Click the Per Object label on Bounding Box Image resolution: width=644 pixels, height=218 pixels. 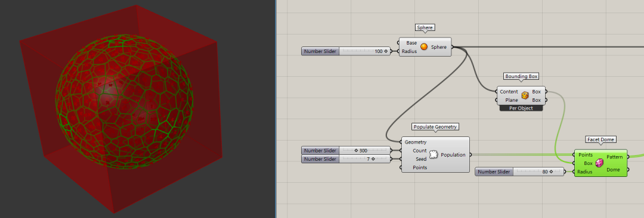click(521, 108)
